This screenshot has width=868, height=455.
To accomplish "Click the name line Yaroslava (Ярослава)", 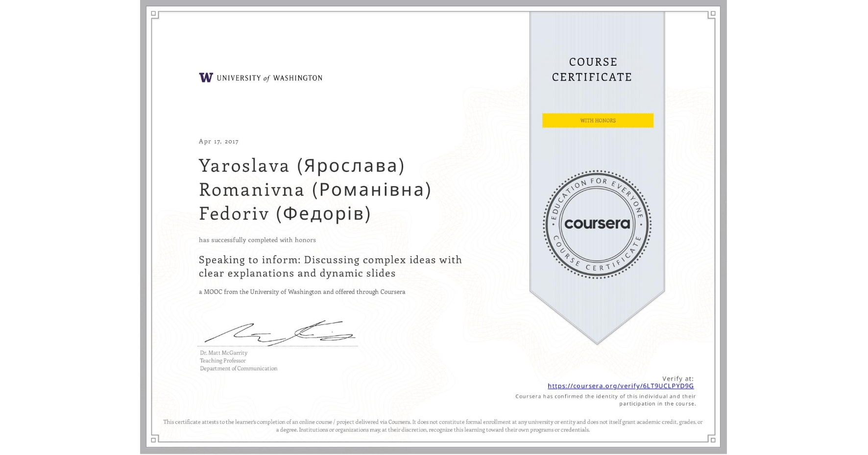I will tap(302, 166).
